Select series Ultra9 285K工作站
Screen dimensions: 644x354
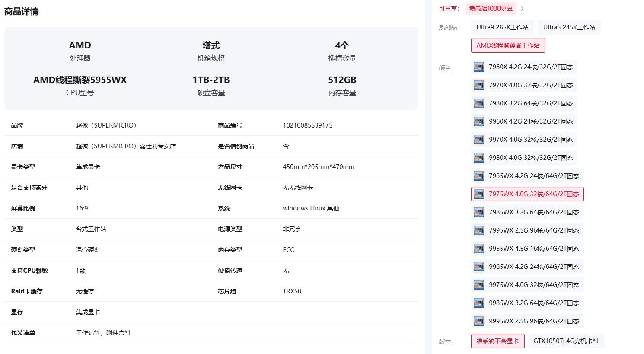click(x=503, y=27)
